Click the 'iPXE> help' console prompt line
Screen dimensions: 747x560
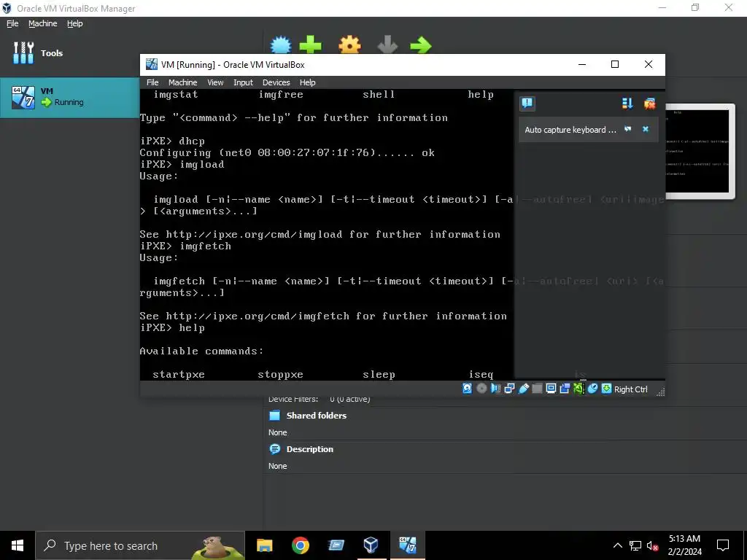click(172, 327)
